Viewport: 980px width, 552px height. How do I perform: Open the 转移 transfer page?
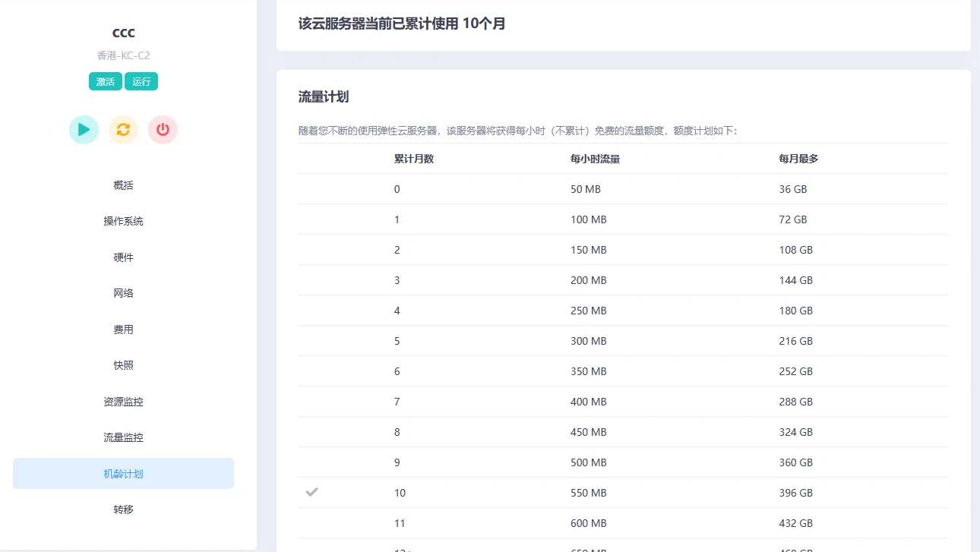tap(123, 509)
